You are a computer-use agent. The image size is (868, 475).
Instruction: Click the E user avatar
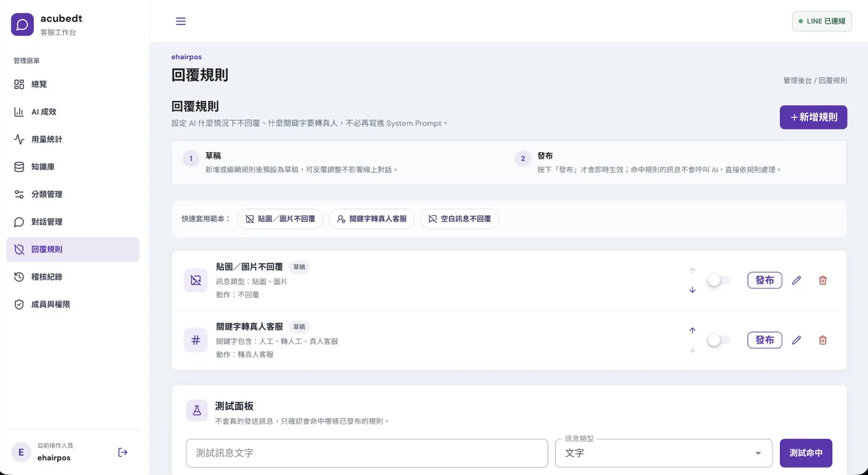pos(21,452)
